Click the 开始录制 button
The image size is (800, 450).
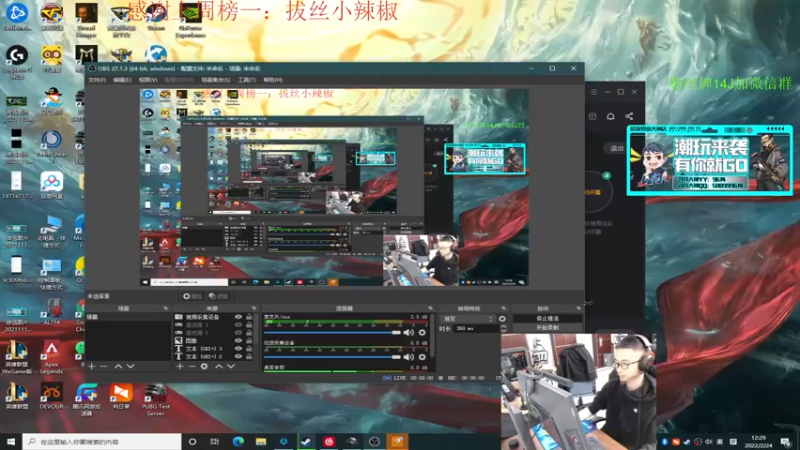pyautogui.click(x=547, y=328)
